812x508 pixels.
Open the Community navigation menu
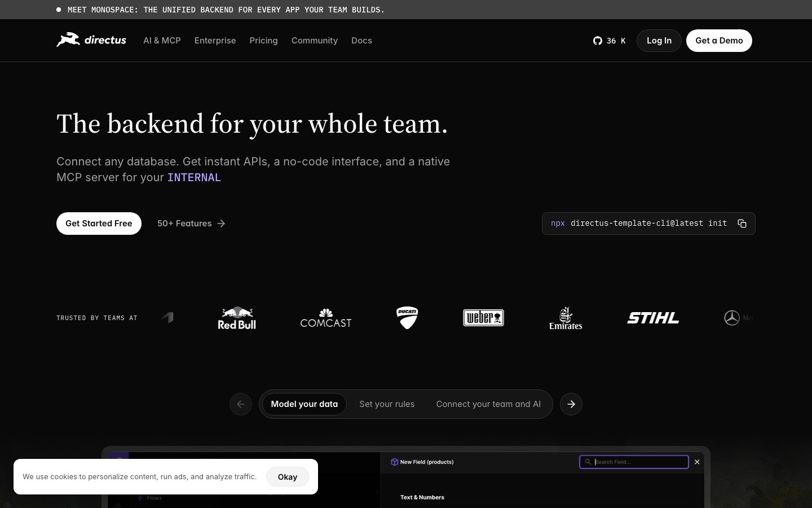[315, 41]
